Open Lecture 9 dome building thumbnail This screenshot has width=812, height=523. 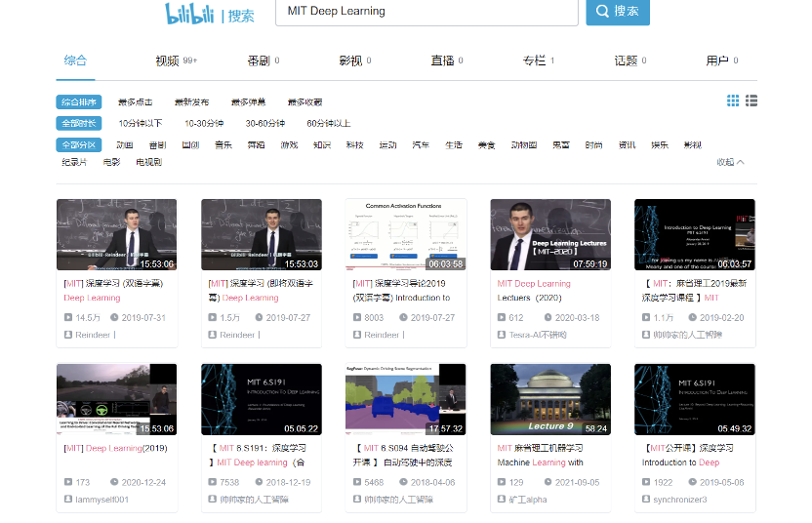tap(550, 399)
